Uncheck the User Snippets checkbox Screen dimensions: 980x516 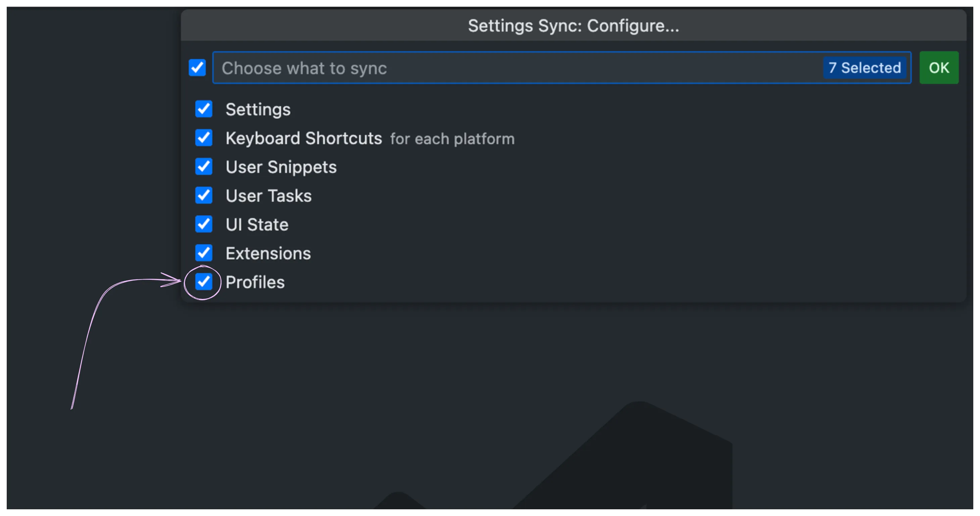click(203, 166)
